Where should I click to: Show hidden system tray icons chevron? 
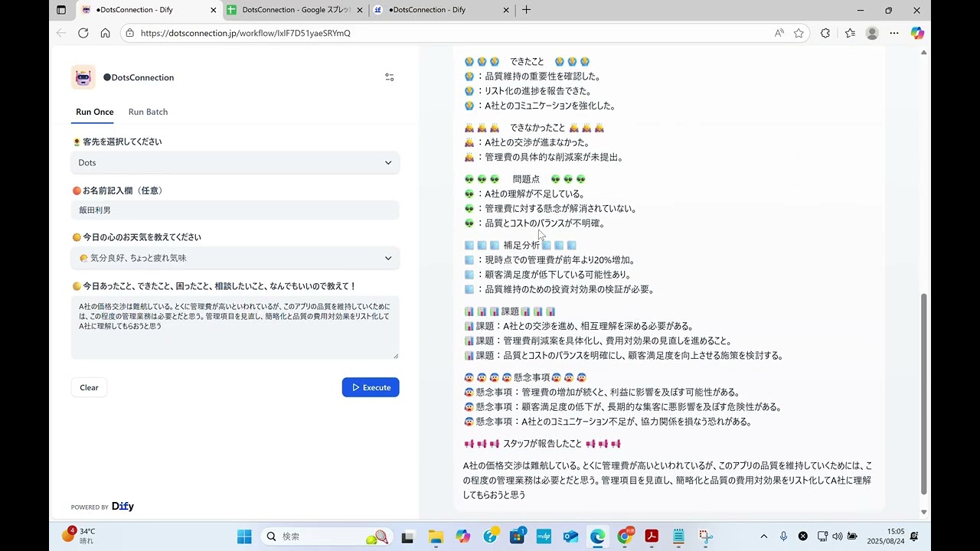763,536
